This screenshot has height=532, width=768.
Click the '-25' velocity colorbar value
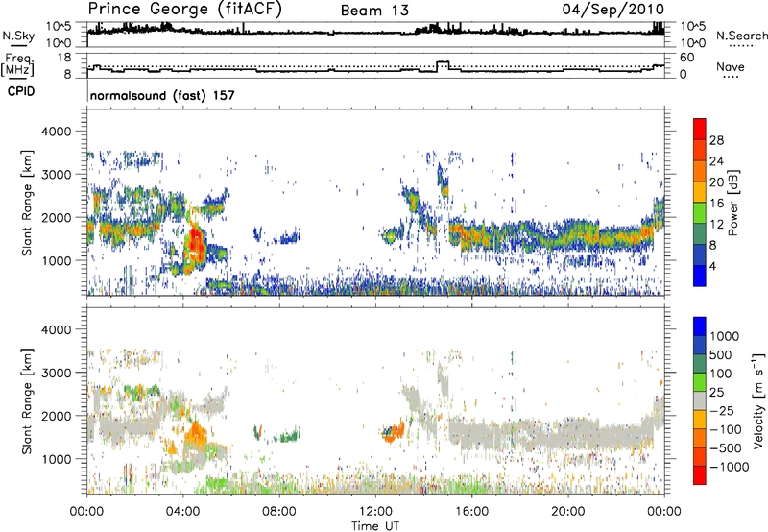[722, 410]
